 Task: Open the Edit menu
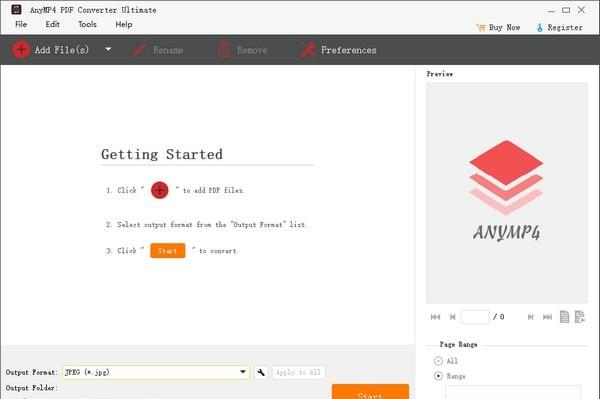[52, 24]
